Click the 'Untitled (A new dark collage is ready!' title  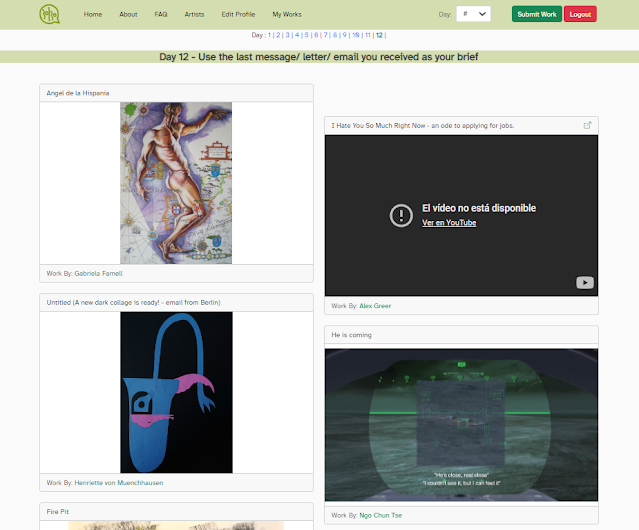(133, 303)
